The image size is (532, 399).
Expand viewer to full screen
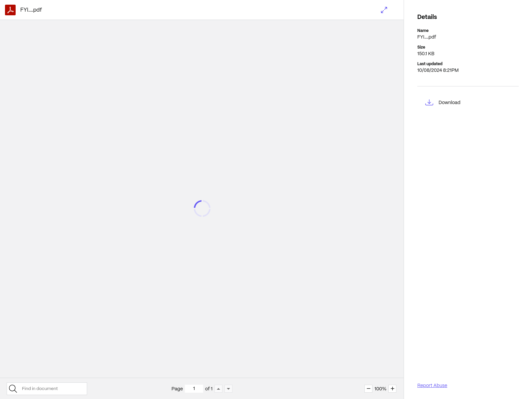(x=384, y=10)
